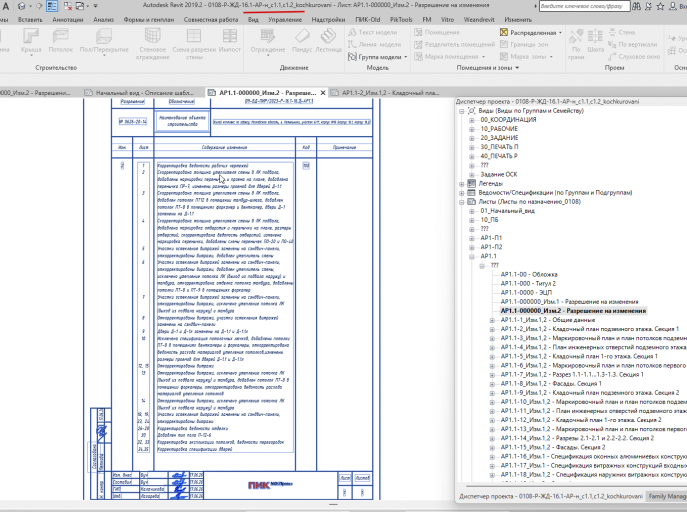Open the Управление ribbon tab
The width and height of the screenshot is (687, 512).
click(x=285, y=20)
